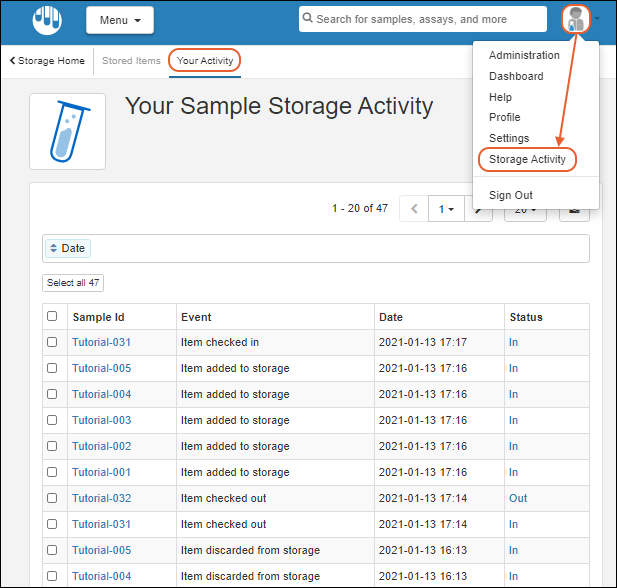Select Administration in the user menu
Viewport: 617px width, 588px height.
pyautogui.click(x=524, y=56)
